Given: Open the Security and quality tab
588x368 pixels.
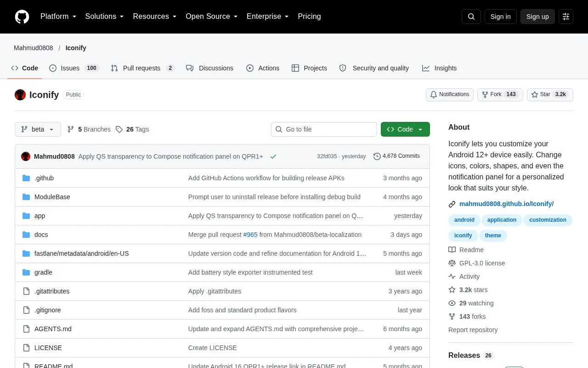Looking at the screenshot, I should (374, 68).
